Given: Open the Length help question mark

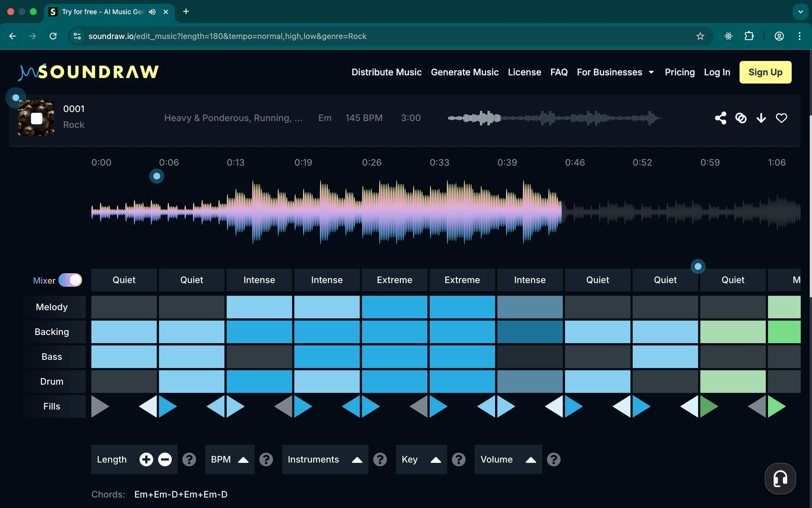Looking at the screenshot, I should click(x=189, y=459).
